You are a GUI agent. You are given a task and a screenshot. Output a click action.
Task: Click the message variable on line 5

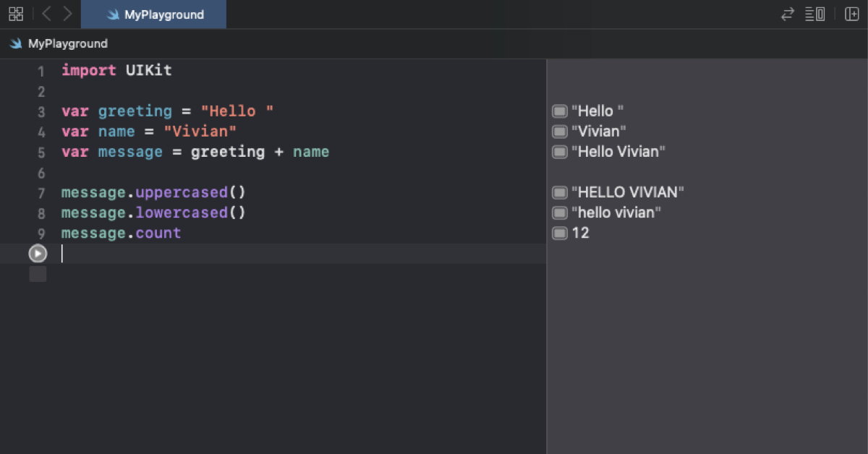pyautogui.click(x=131, y=152)
